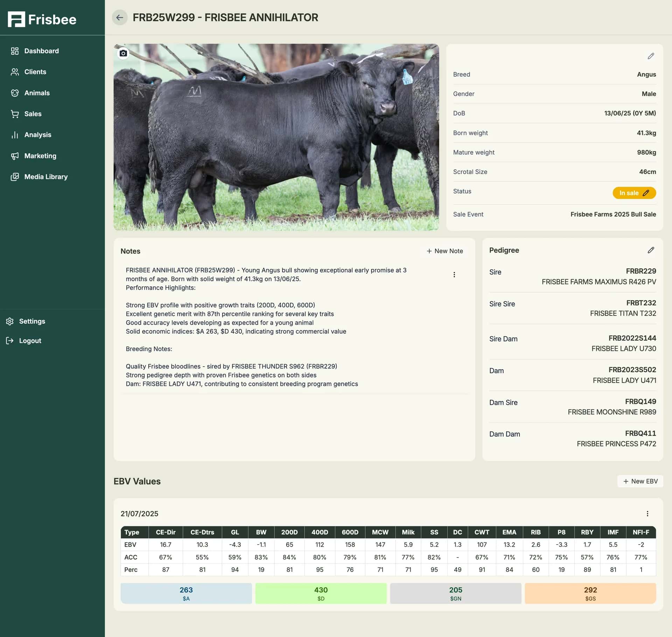Screen dimensions: 672x637
Task: Add a note with New Note
Action: 444,251
